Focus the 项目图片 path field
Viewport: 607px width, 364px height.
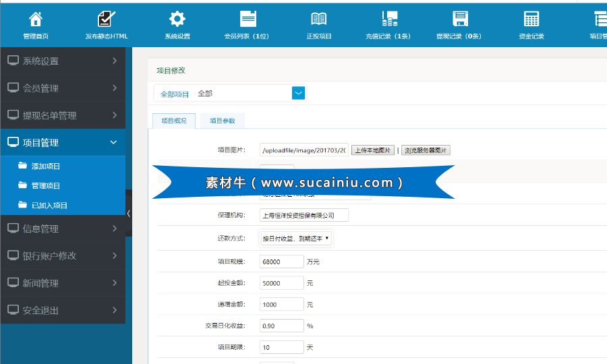pyautogui.click(x=304, y=150)
